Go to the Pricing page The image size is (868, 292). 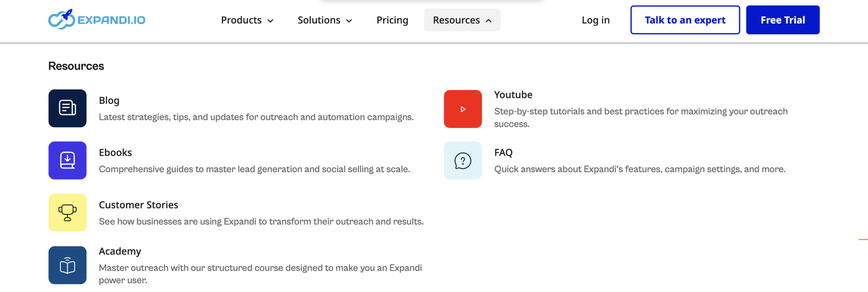click(392, 20)
